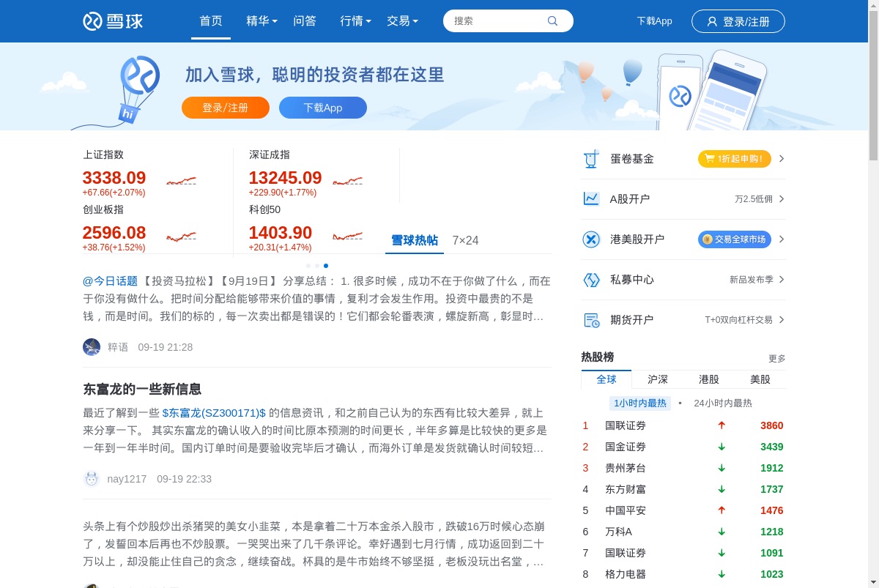Click the header 登录/注册 button
The height and width of the screenshot is (588, 879).
(x=738, y=21)
